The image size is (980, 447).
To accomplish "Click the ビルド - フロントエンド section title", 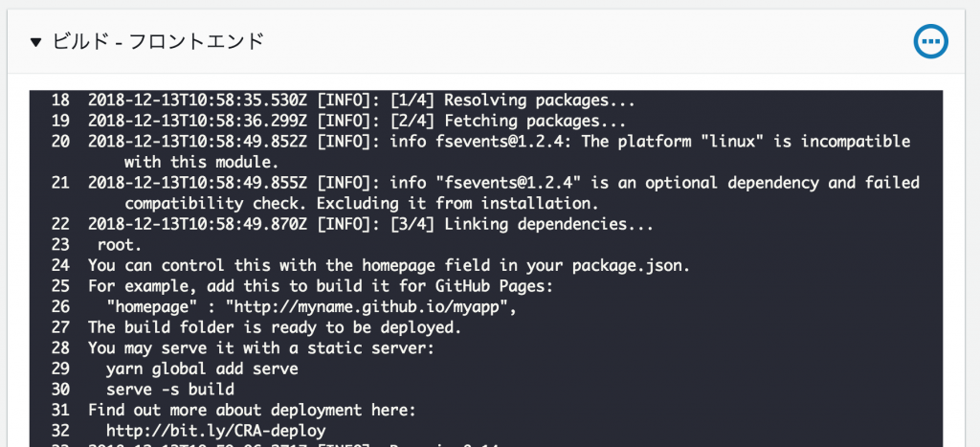I will click(x=158, y=42).
